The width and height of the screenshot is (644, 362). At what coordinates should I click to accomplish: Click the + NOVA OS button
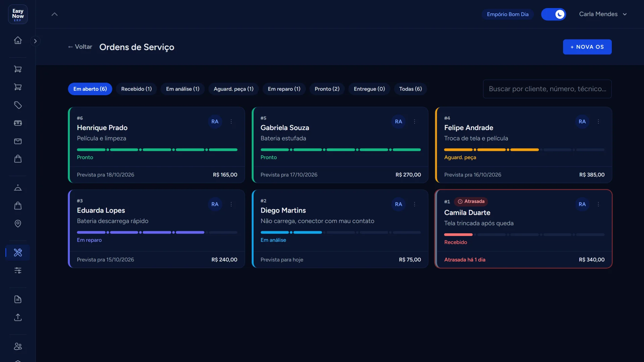pyautogui.click(x=587, y=47)
